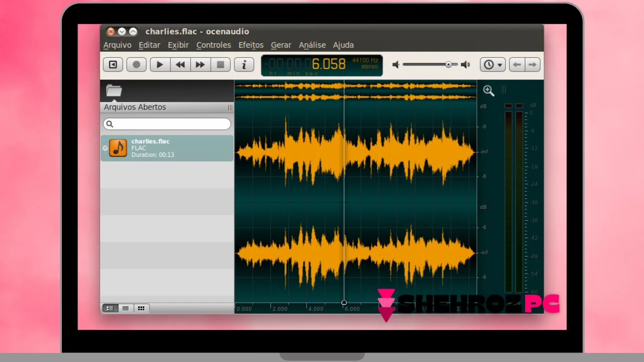Screen dimensions: 644x362
Task: Click the orange music note file icon
Action: pos(118,148)
